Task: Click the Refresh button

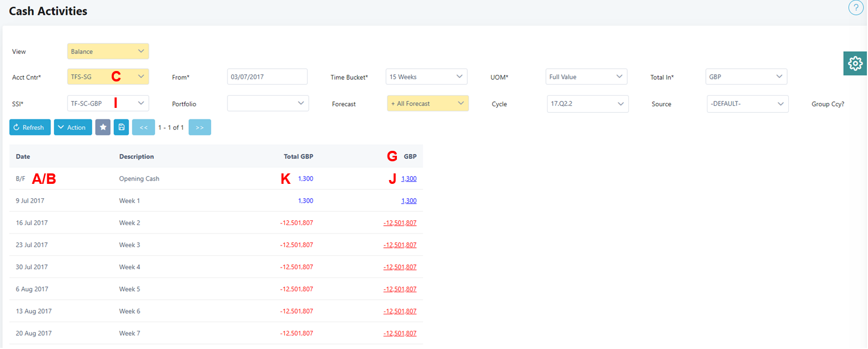Action: tap(30, 127)
